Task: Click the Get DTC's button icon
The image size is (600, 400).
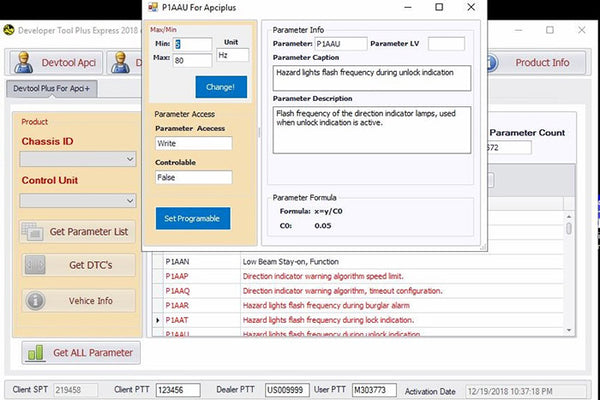Action: tap(36, 265)
